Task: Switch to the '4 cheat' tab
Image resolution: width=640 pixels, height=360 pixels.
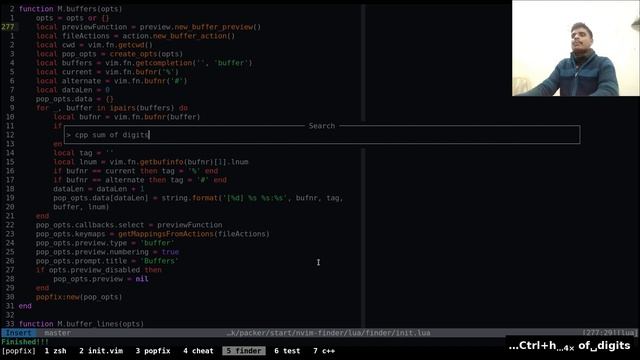Action: pos(198,351)
